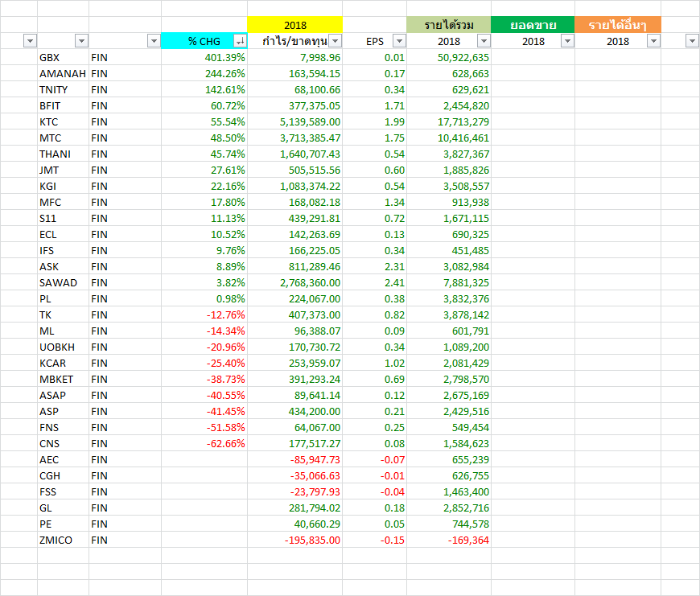
Task: Select the EPS header cell
Action: [x=375, y=41]
